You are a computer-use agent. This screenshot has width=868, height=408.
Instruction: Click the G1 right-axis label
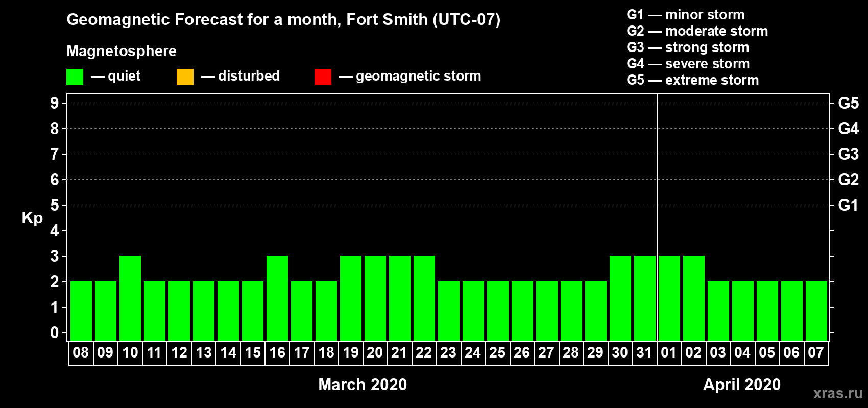coord(848,205)
